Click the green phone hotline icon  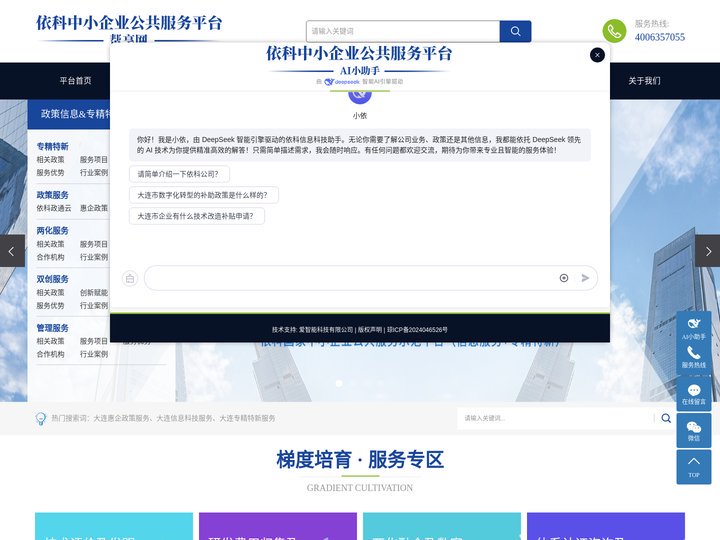pos(614,31)
